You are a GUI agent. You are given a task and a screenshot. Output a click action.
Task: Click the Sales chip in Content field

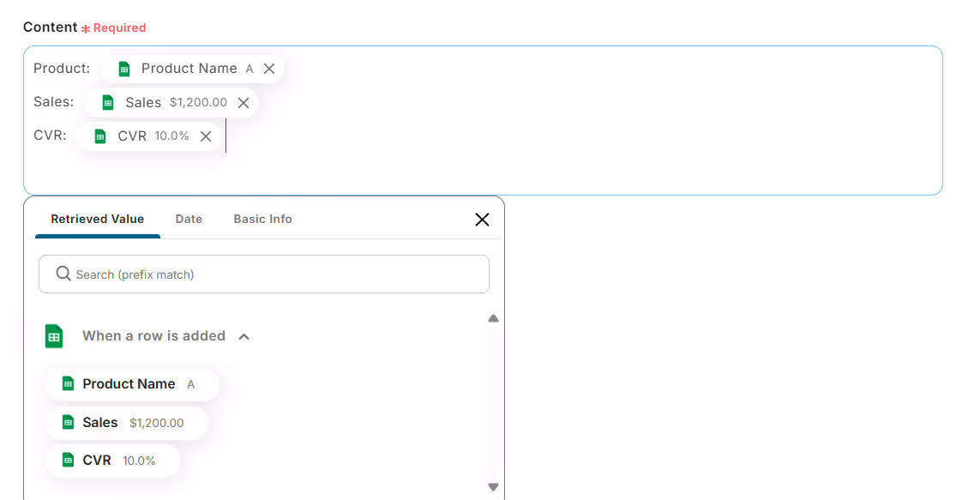[x=171, y=103]
